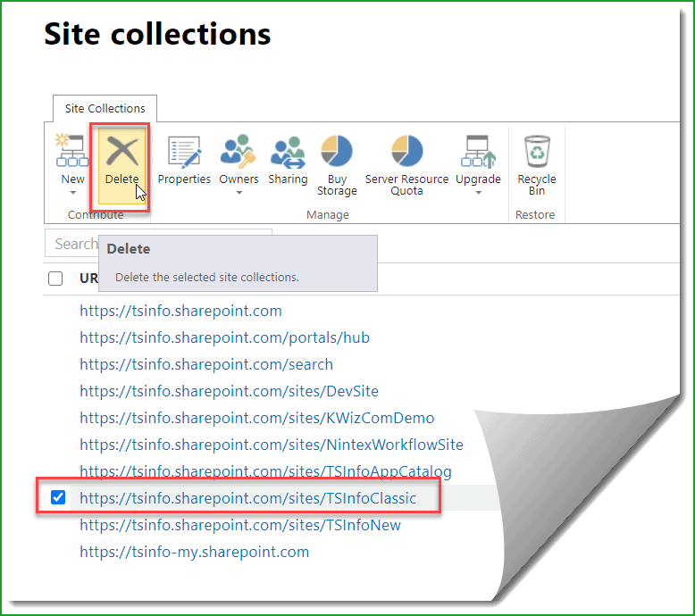The height and width of the screenshot is (616, 695).
Task: Click the Buy Storage pie icon
Action: [337, 151]
